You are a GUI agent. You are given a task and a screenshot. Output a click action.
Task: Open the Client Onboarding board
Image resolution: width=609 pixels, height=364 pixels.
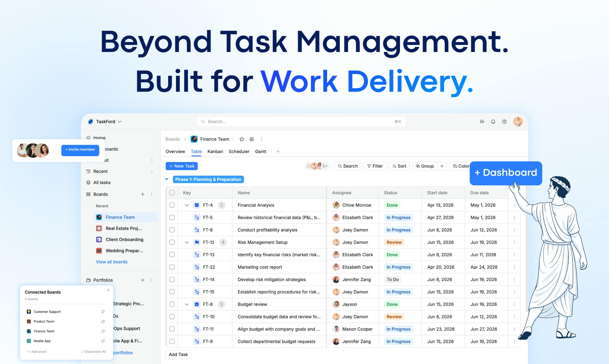coord(125,240)
